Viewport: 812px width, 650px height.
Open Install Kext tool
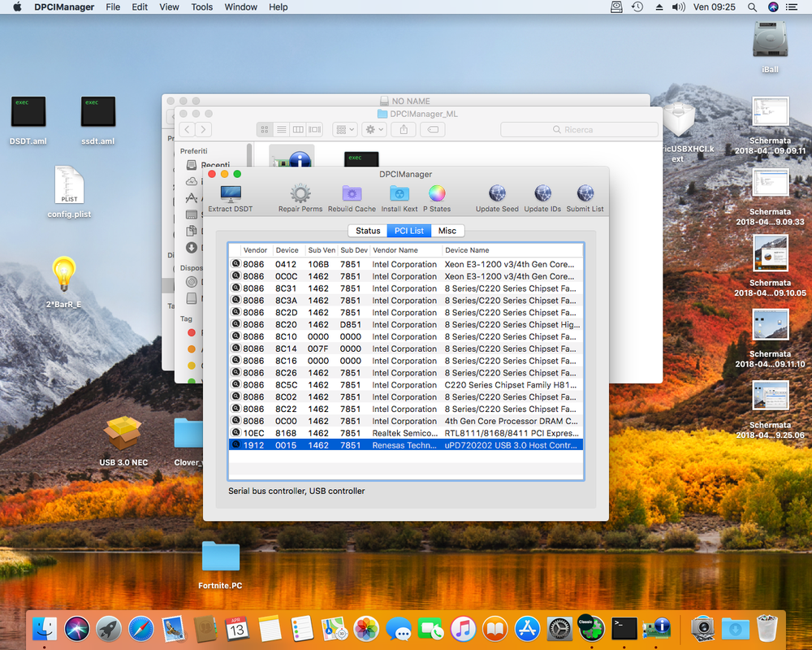point(400,198)
